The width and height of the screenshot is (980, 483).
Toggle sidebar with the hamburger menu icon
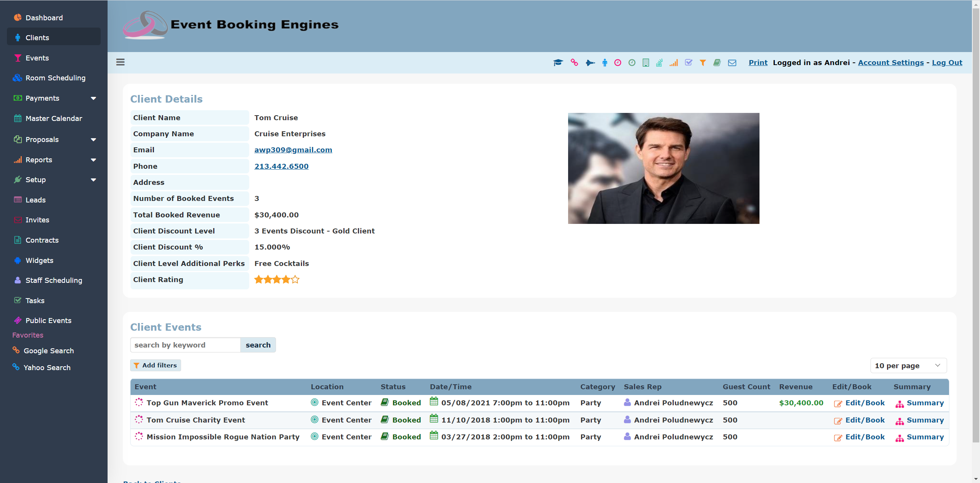[120, 62]
